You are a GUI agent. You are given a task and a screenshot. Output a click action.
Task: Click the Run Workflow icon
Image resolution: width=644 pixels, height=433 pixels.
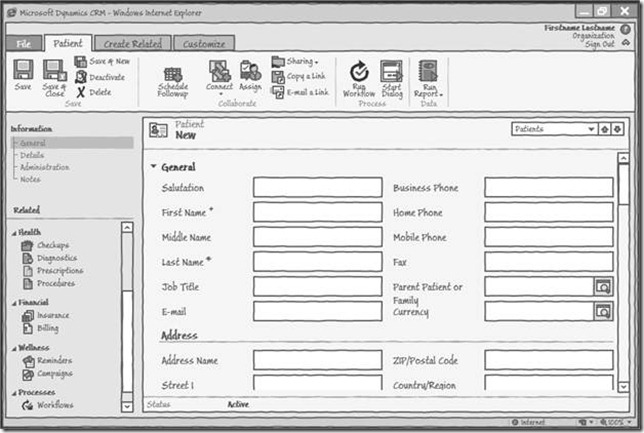pyautogui.click(x=359, y=71)
